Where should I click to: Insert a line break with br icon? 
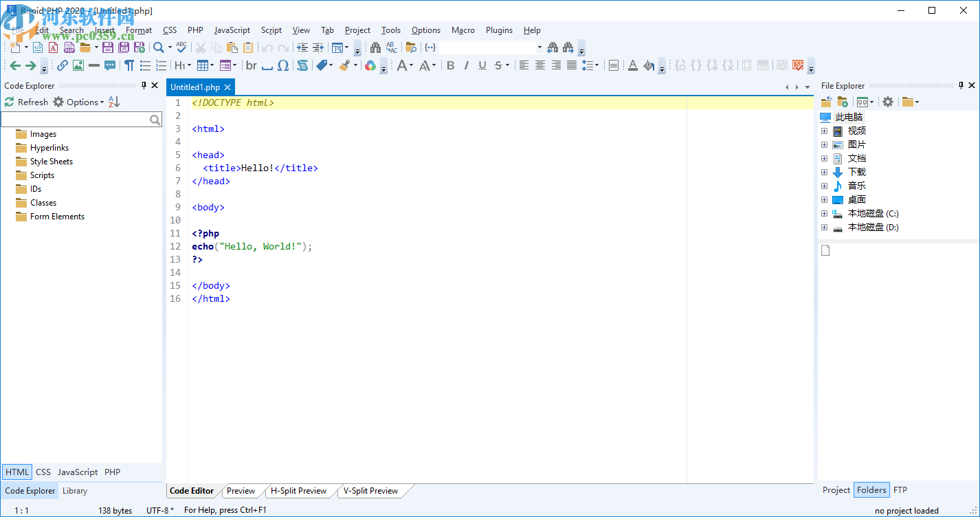252,65
